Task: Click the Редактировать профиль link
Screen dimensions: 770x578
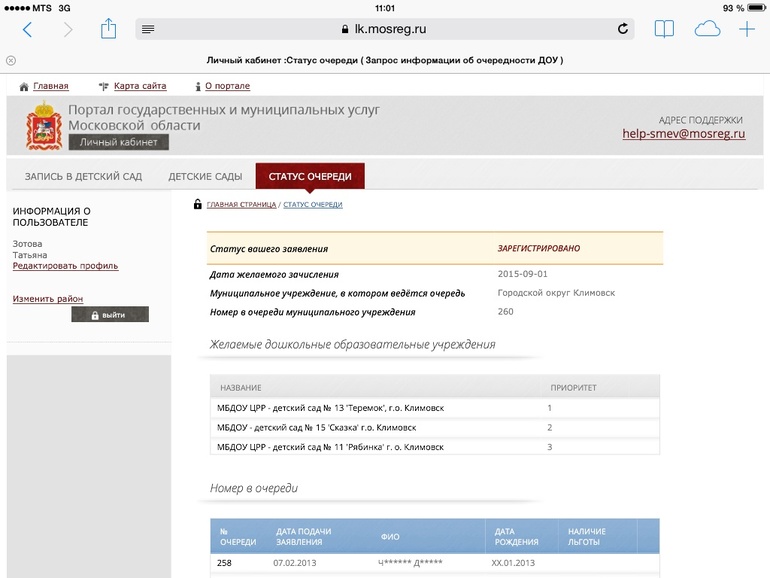Action: click(x=65, y=266)
